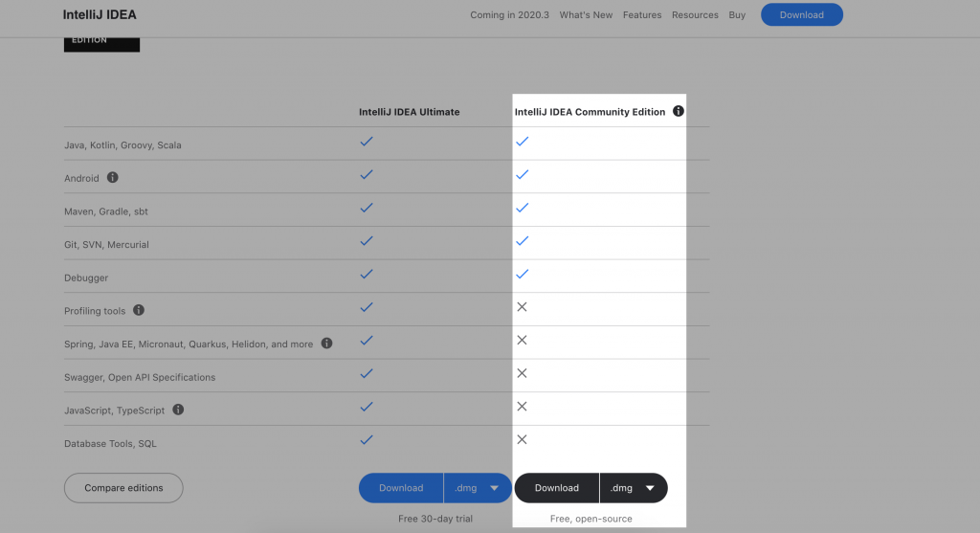Open info icon after Spring, Java EE row

[x=327, y=343]
